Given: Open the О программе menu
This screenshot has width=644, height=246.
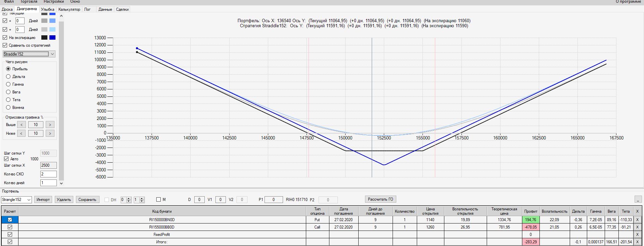Looking at the screenshot, I should pyautogui.click(x=628, y=2).
